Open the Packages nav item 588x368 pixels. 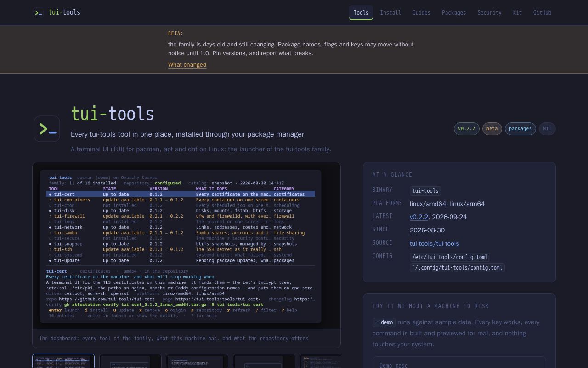coord(454,13)
